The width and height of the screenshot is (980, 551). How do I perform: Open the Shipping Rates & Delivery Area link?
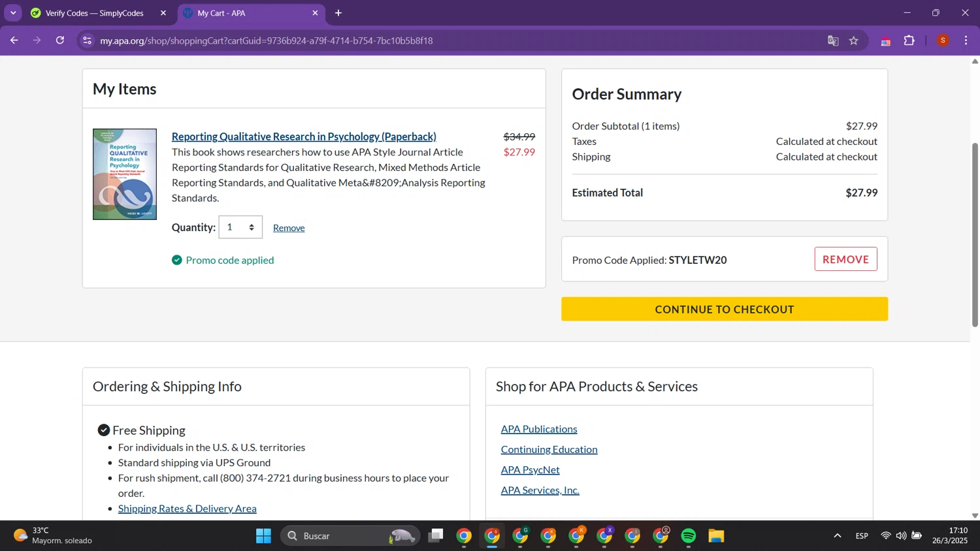pos(188,509)
